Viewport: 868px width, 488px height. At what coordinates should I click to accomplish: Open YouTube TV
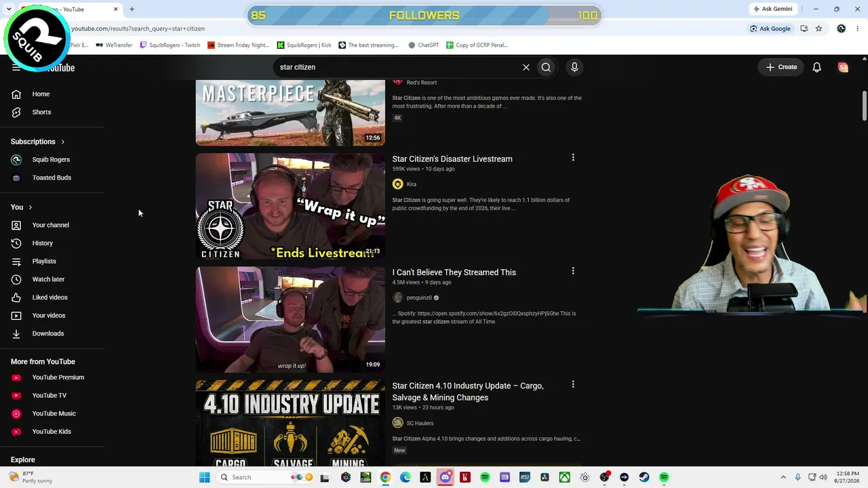pyautogui.click(x=50, y=395)
